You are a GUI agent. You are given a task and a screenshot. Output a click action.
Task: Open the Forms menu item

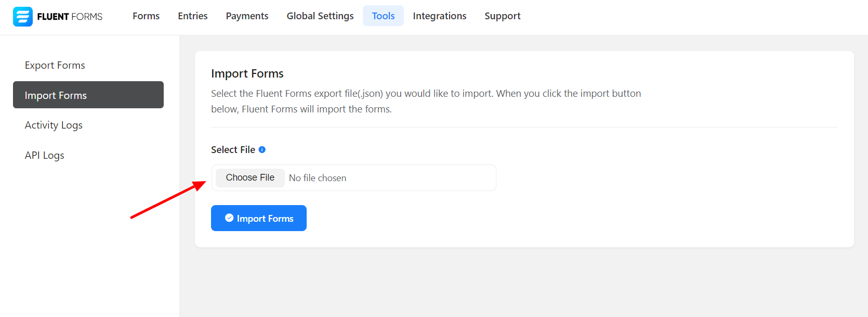click(146, 16)
